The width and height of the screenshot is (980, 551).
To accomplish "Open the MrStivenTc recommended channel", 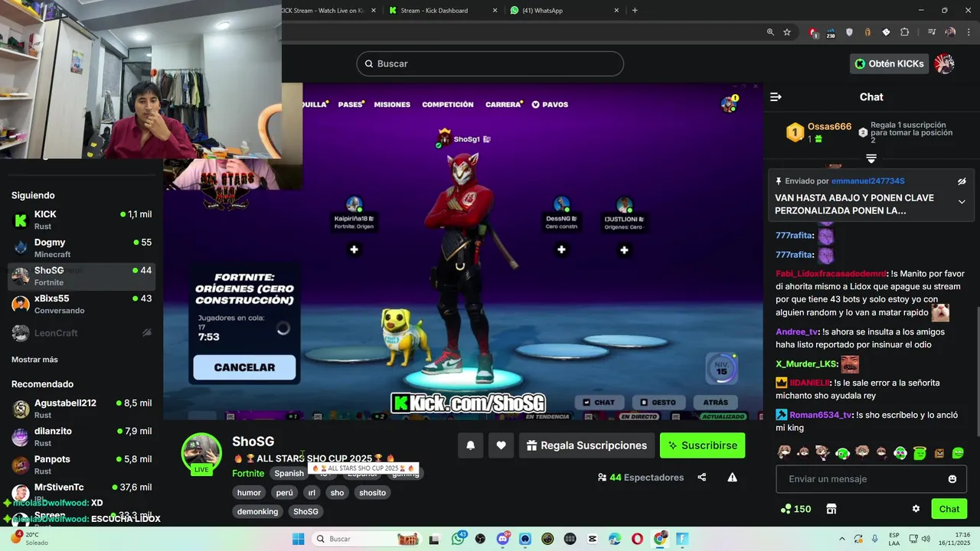I will tap(81, 492).
